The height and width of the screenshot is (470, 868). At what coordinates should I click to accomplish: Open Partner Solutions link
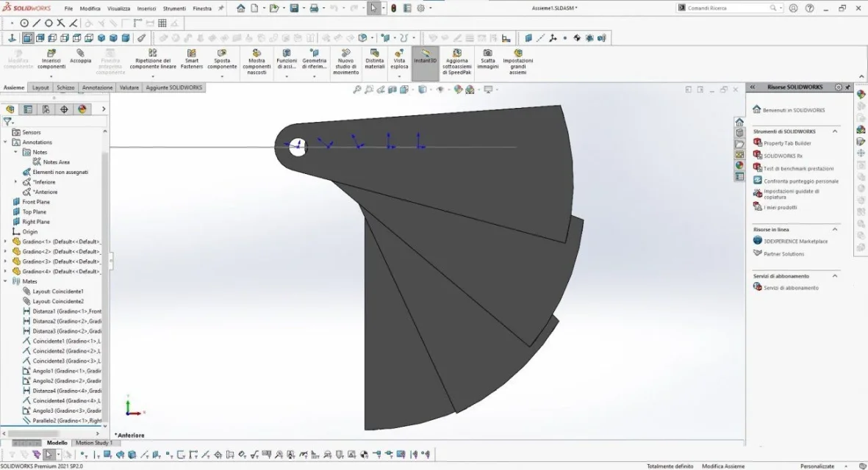tap(784, 254)
